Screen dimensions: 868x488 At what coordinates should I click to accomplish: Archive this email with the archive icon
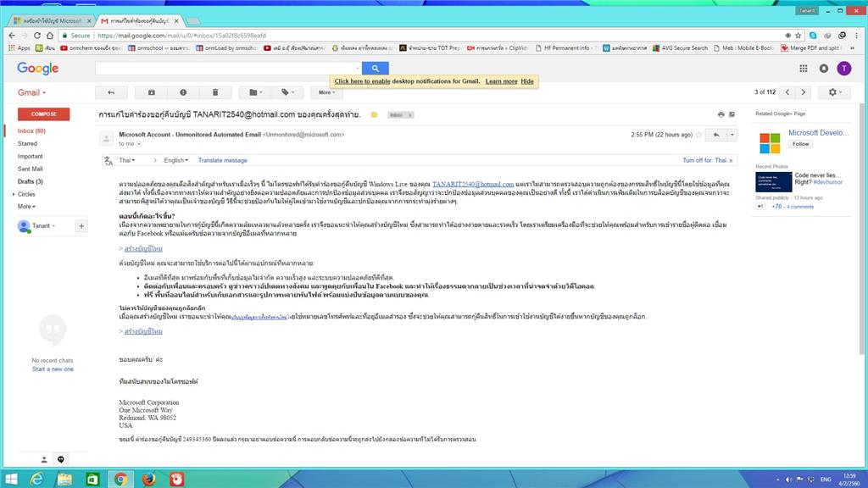pos(151,92)
